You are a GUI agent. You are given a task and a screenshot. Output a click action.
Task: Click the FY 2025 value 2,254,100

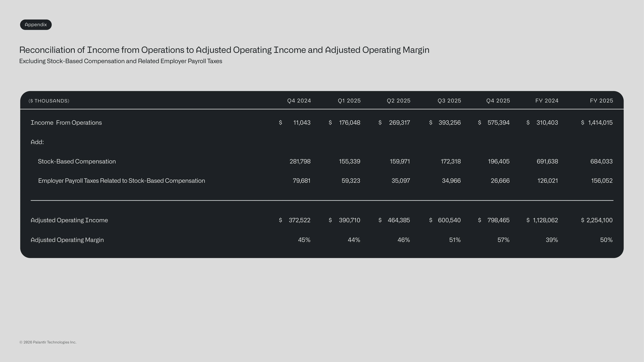[599, 220]
